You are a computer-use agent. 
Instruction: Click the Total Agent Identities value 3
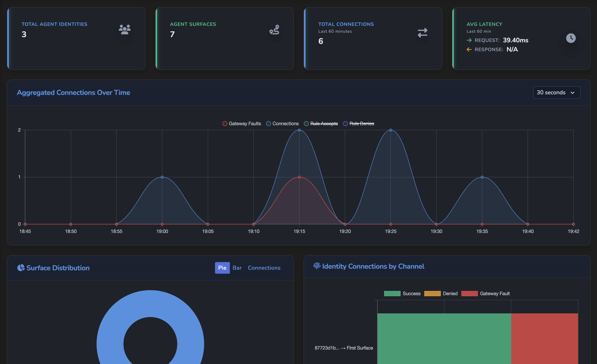[x=24, y=34]
